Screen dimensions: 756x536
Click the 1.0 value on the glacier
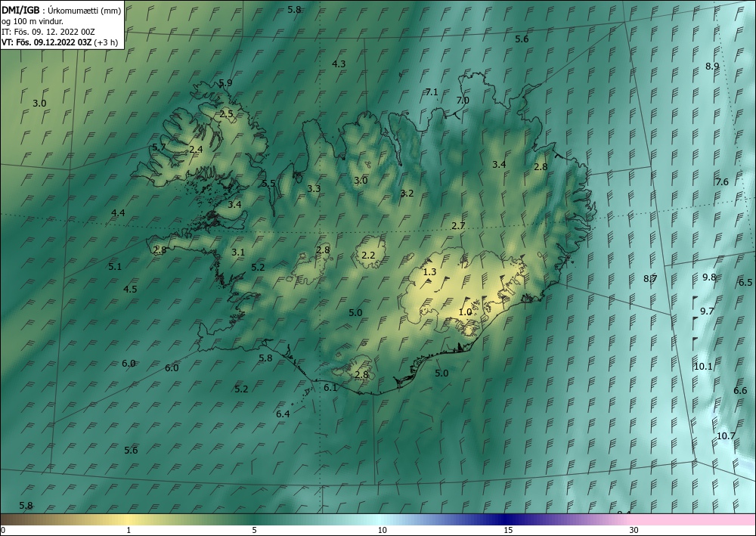coord(465,312)
